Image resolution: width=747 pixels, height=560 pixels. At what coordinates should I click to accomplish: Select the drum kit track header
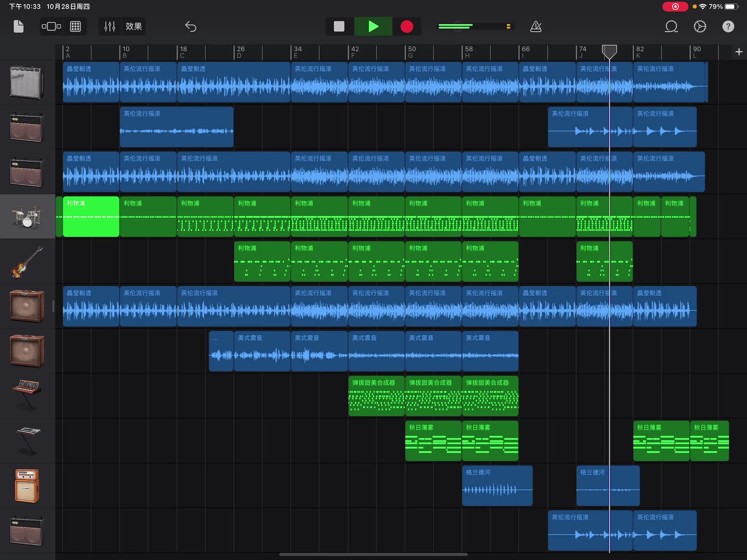[26, 216]
